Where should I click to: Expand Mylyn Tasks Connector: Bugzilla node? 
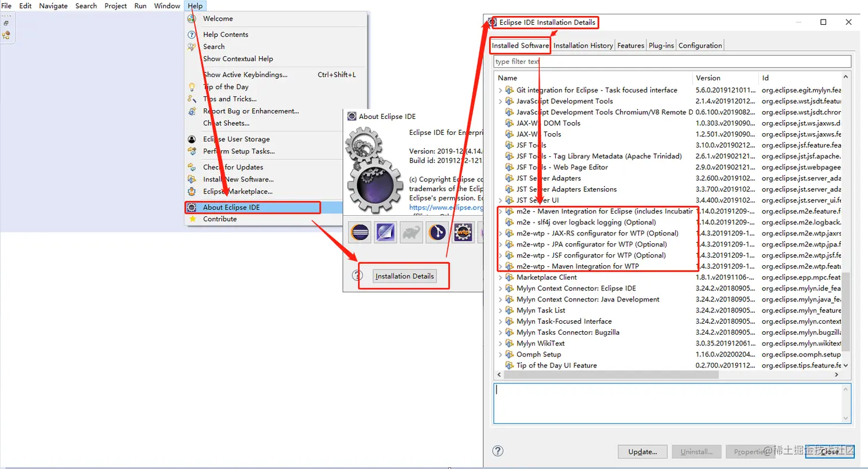point(500,332)
